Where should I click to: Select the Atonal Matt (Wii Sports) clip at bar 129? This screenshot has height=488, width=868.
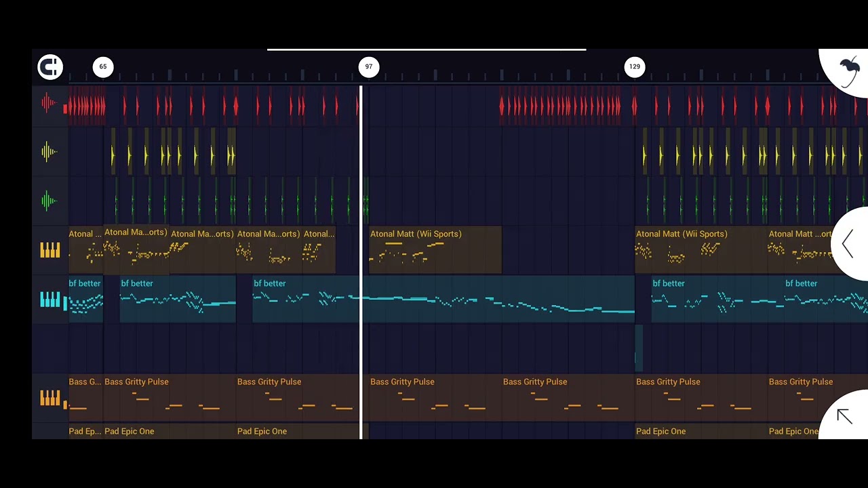coord(701,250)
